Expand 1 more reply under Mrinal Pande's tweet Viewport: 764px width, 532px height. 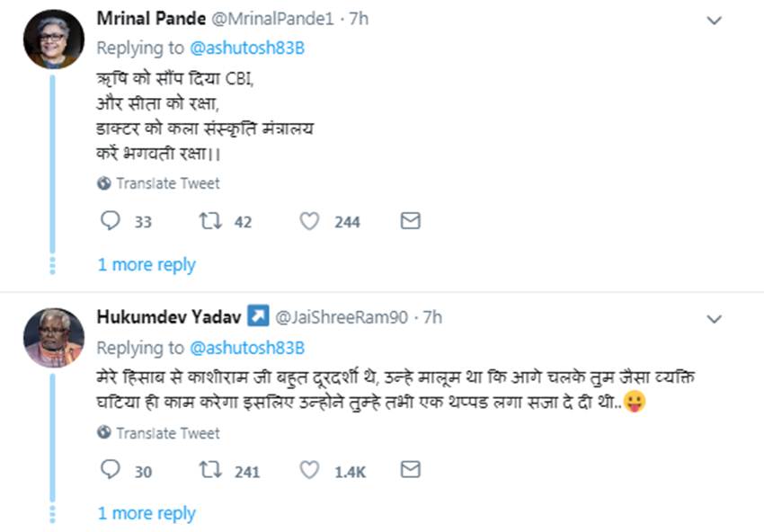point(147,265)
